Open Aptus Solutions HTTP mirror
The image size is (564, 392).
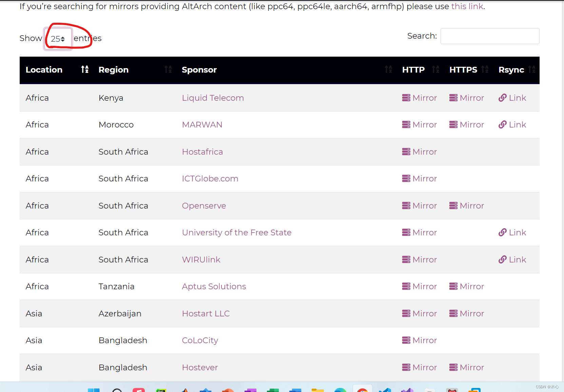tap(419, 287)
